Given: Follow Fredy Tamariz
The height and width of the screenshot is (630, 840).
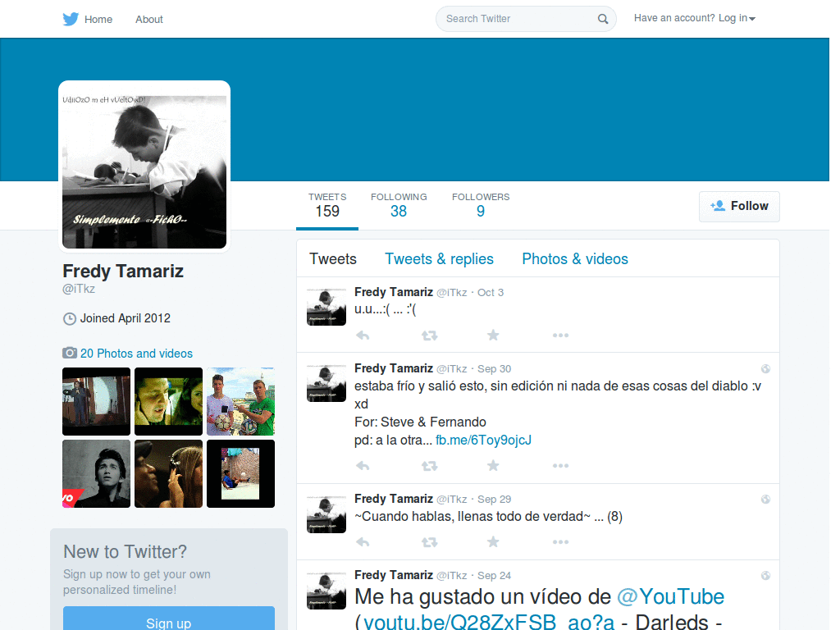Looking at the screenshot, I should [x=739, y=206].
